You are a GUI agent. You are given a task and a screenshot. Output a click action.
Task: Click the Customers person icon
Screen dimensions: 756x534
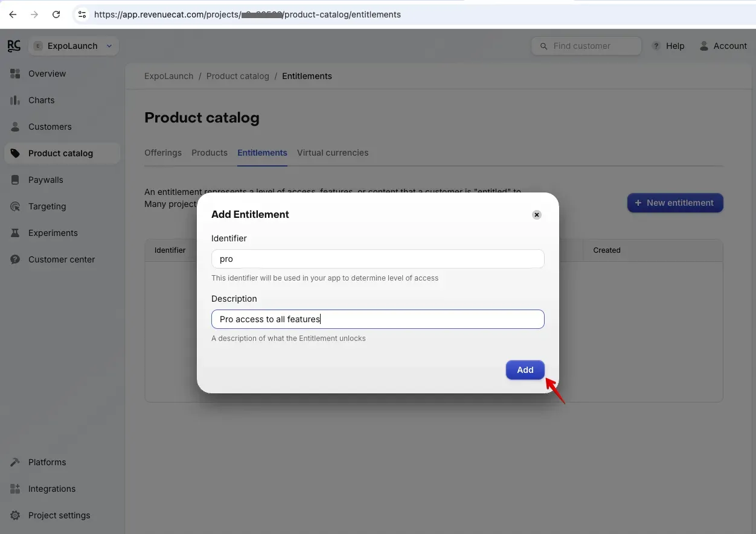15,127
